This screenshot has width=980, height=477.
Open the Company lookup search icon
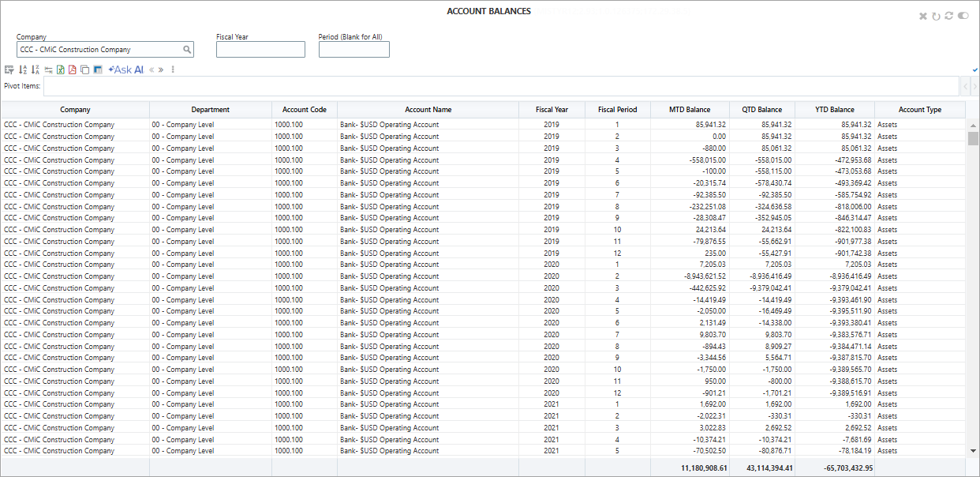[x=187, y=50]
